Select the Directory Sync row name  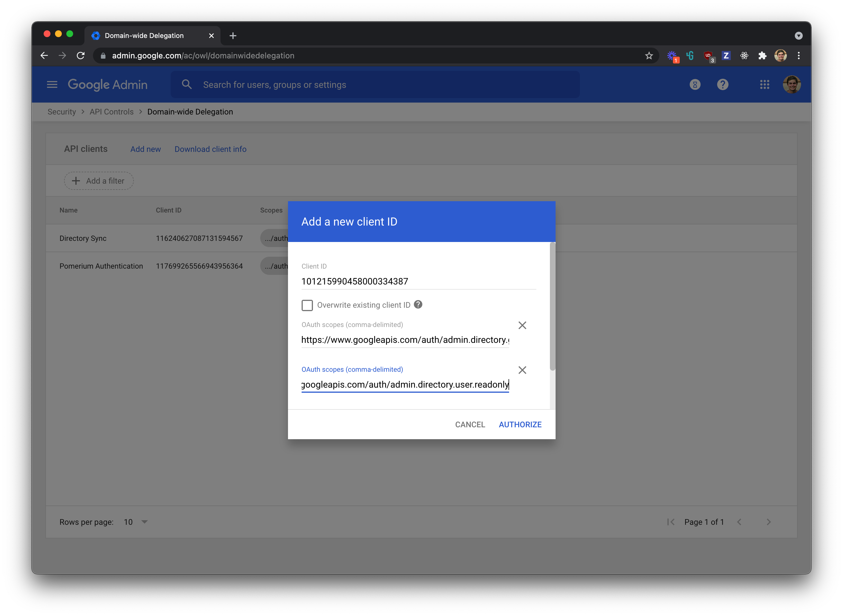(x=83, y=238)
